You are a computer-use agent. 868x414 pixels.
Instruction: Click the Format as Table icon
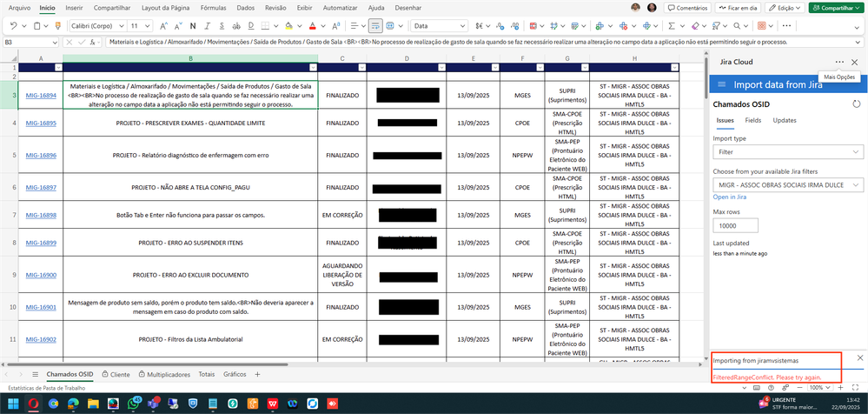(574, 25)
